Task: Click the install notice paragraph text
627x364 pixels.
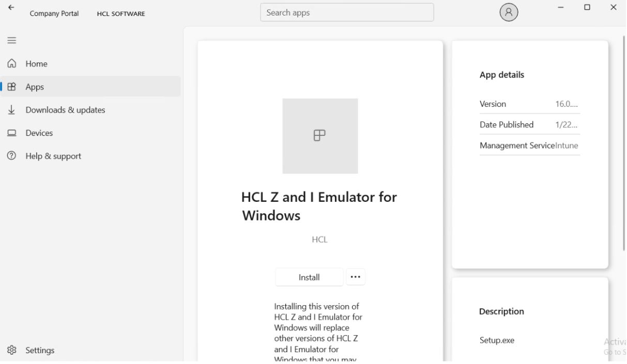Action: pos(318,331)
